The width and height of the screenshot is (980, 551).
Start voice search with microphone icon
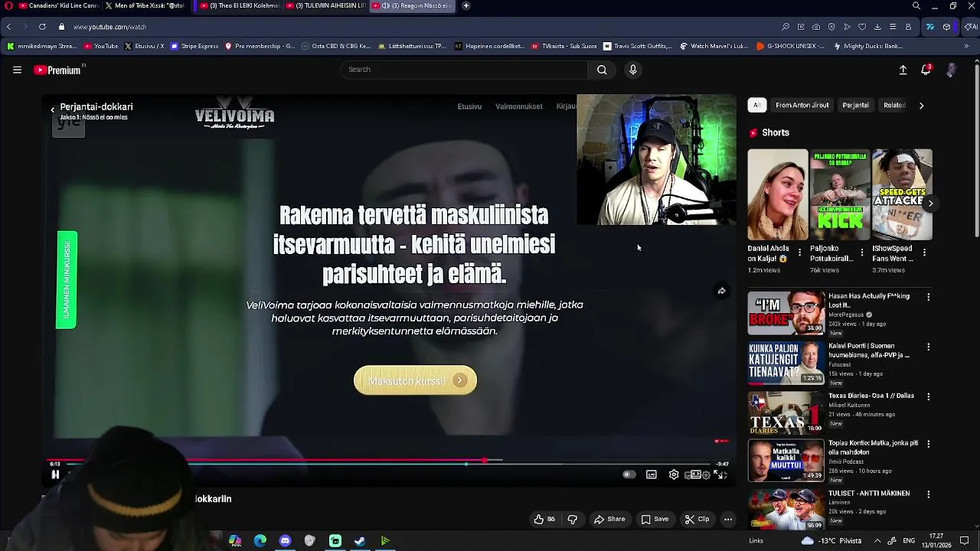tap(632, 70)
